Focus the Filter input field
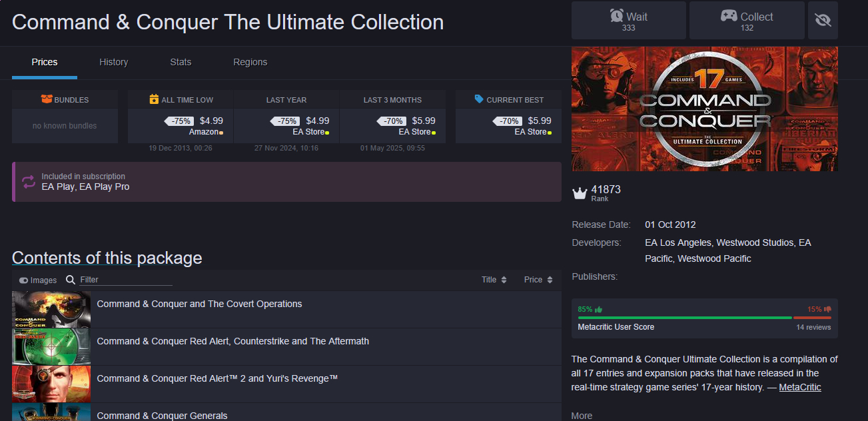868x421 pixels. point(126,280)
